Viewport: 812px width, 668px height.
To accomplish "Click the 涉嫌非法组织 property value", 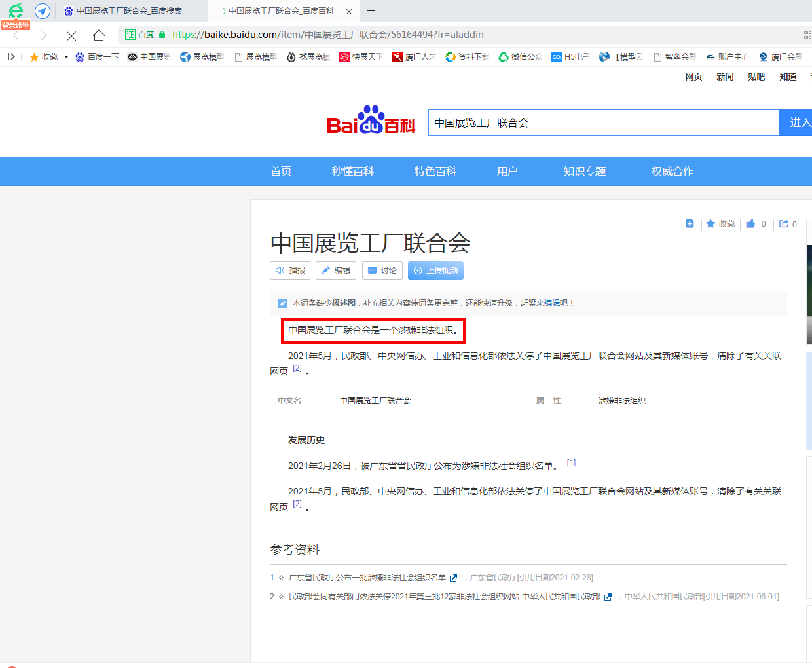I will coord(622,401).
